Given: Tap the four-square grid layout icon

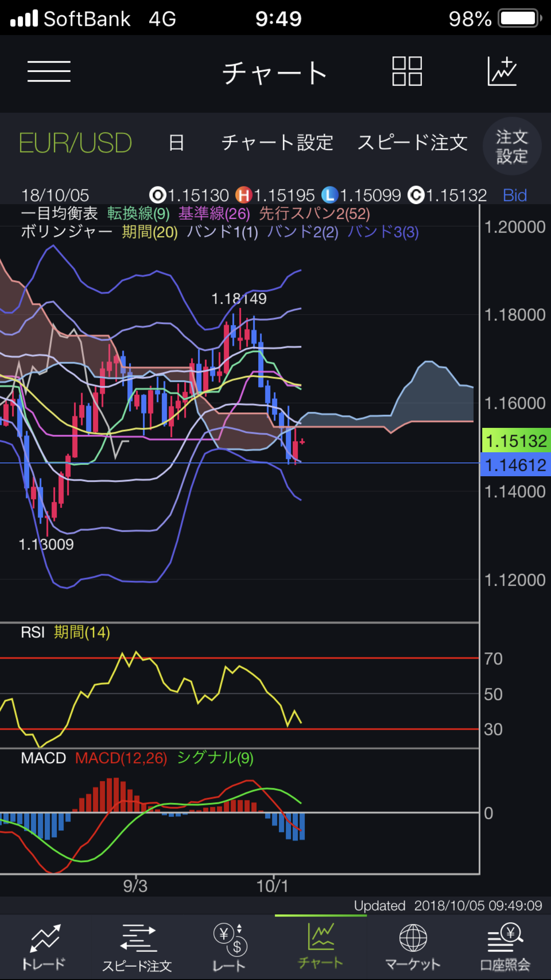Looking at the screenshot, I should 407,71.
